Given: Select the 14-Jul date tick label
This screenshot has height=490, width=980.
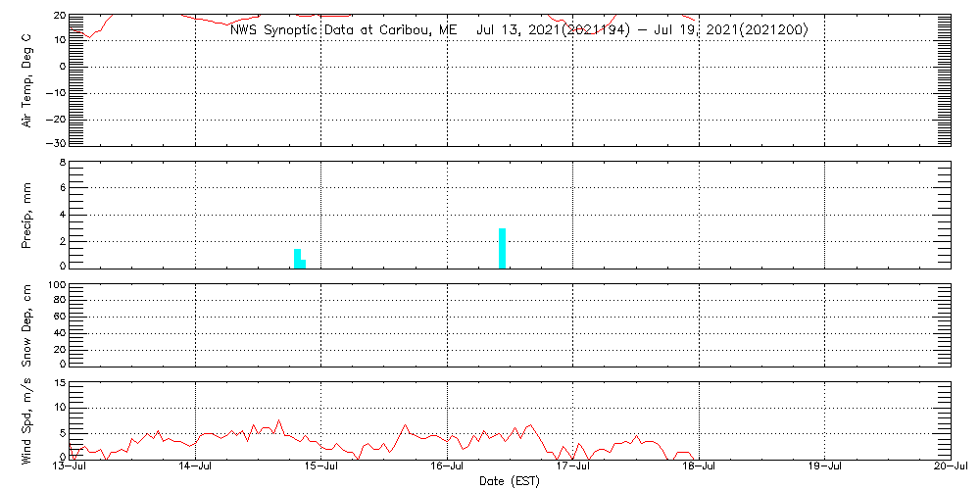Looking at the screenshot, I should pyautogui.click(x=195, y=467).
